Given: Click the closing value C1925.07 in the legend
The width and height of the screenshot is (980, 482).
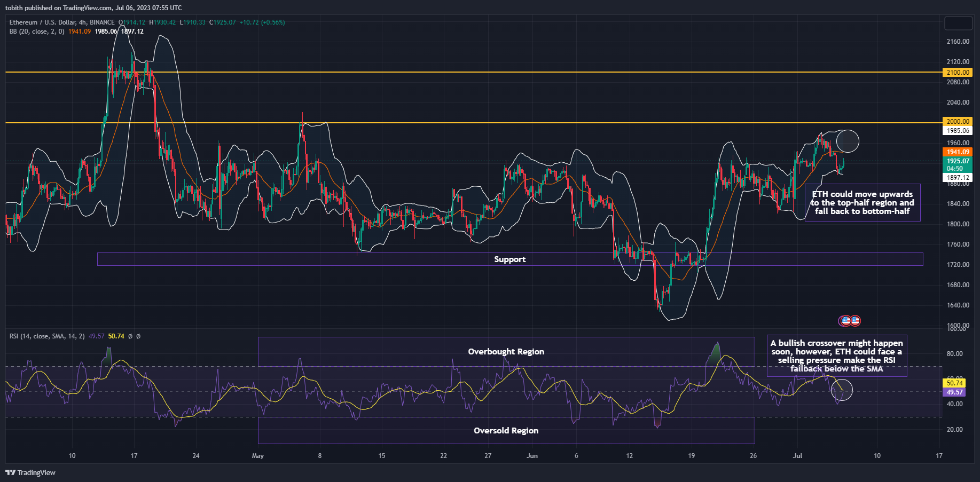Looking at the screenshot, I should pos(222,22).
